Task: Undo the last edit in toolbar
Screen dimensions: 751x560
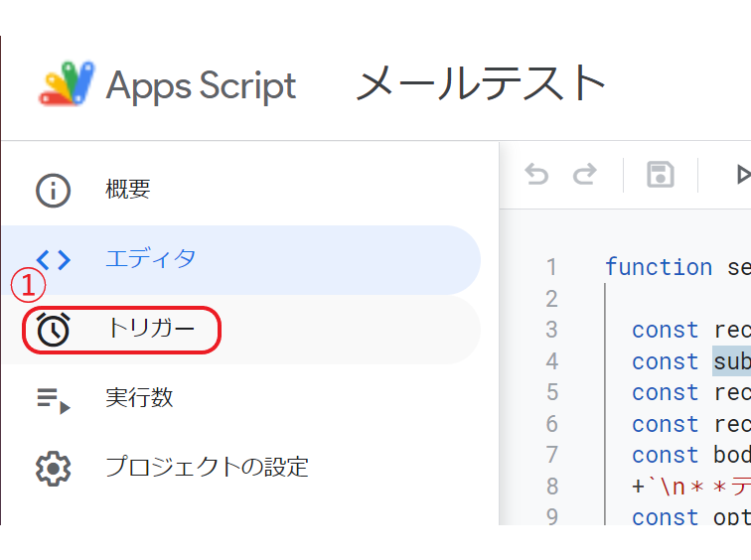Action: (536, 174)
